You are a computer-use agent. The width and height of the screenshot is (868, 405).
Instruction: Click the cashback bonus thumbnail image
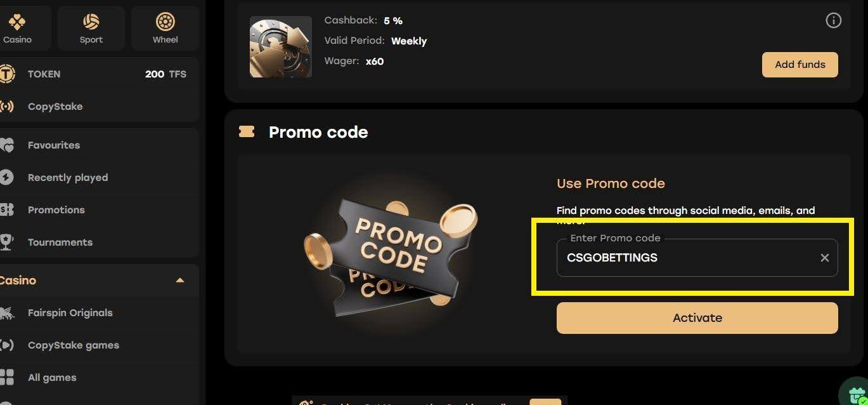pos(281,47)
